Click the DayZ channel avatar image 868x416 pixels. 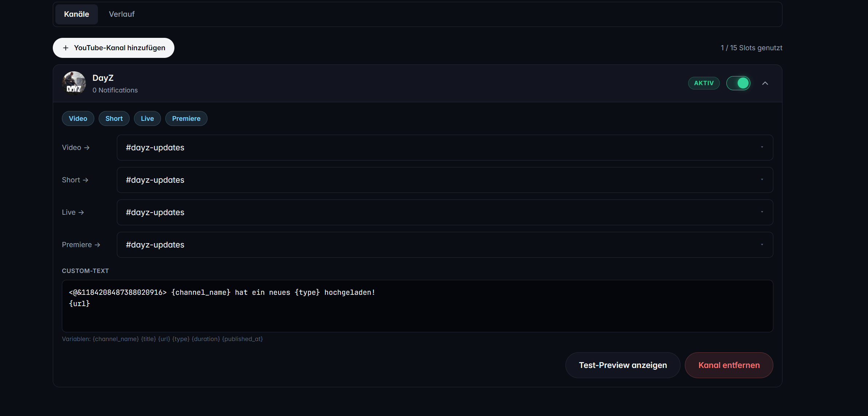[x=74, y=83]
